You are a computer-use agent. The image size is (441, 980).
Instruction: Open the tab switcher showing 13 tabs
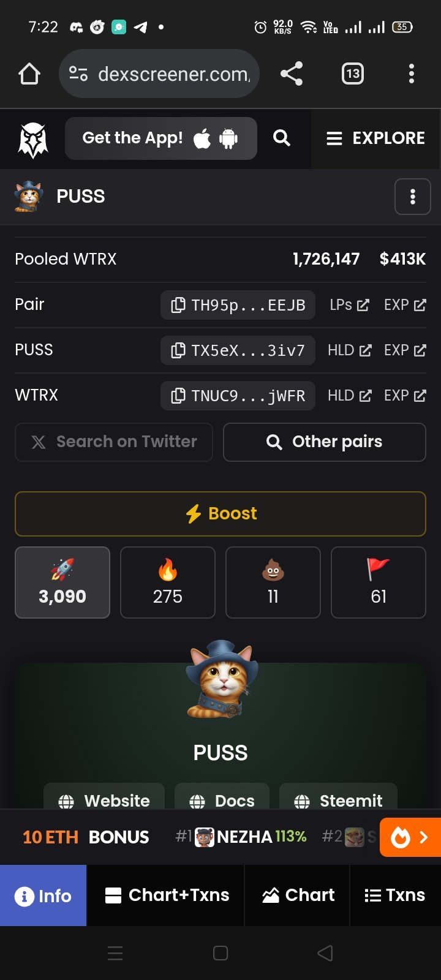[352, 74]
